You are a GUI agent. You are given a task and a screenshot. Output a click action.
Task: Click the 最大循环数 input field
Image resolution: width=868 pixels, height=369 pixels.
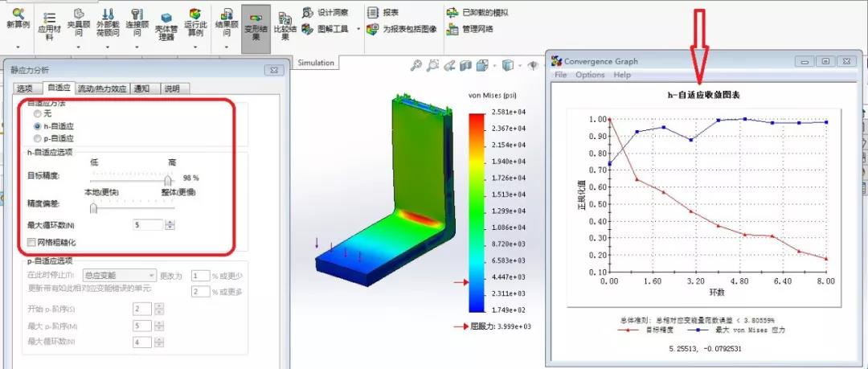(149, 225)
